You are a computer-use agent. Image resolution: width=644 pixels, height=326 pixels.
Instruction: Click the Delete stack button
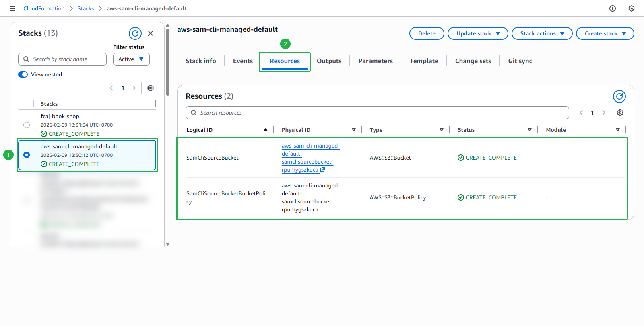coord(427,33)
